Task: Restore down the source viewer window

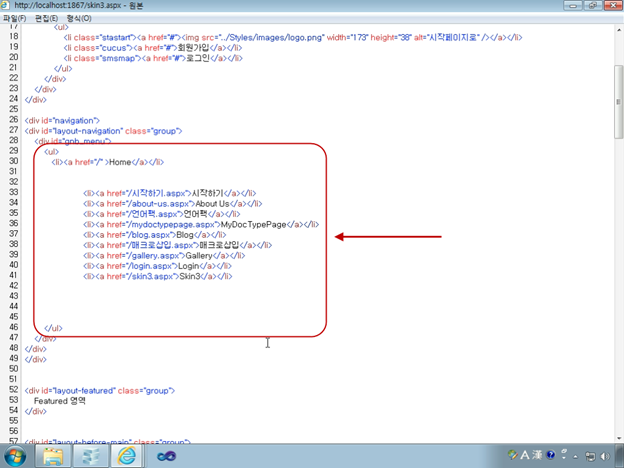Action: pyautogui.click(x=593, y=6)
